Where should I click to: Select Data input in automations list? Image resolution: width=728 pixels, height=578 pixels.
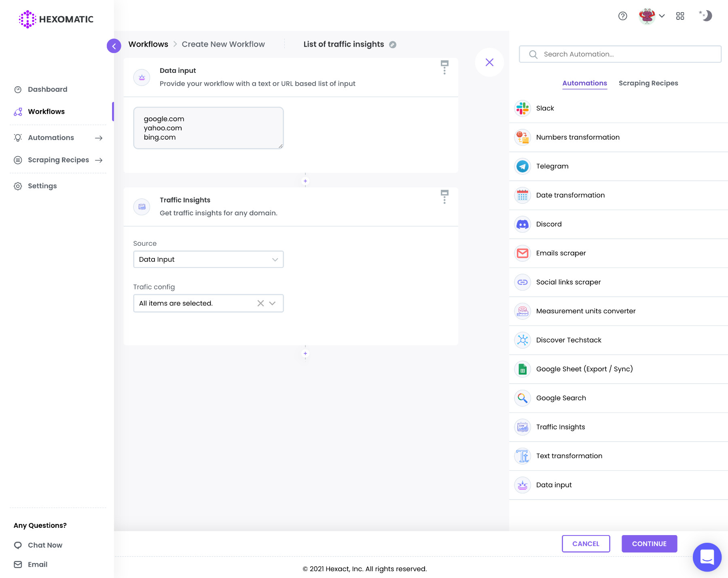618,485
